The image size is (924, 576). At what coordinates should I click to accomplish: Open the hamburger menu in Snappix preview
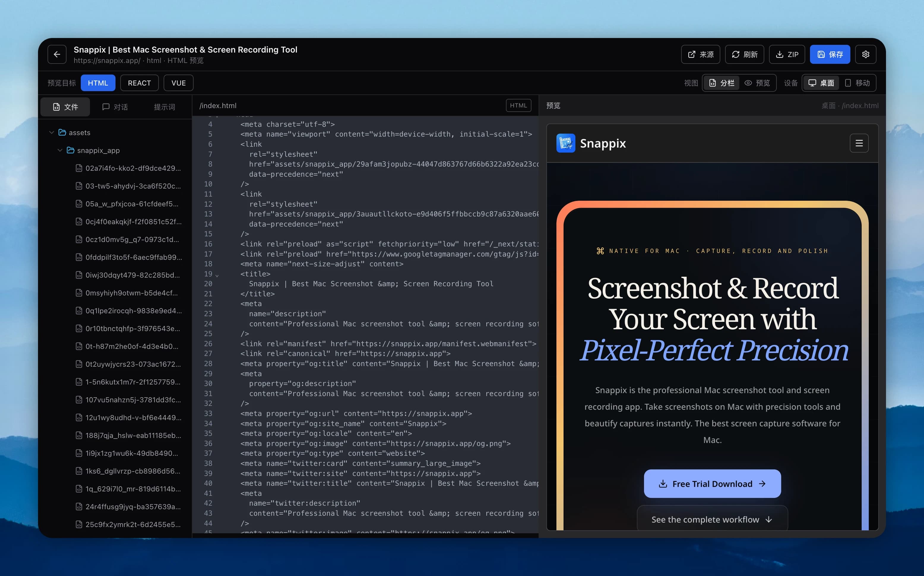[859, 143]
